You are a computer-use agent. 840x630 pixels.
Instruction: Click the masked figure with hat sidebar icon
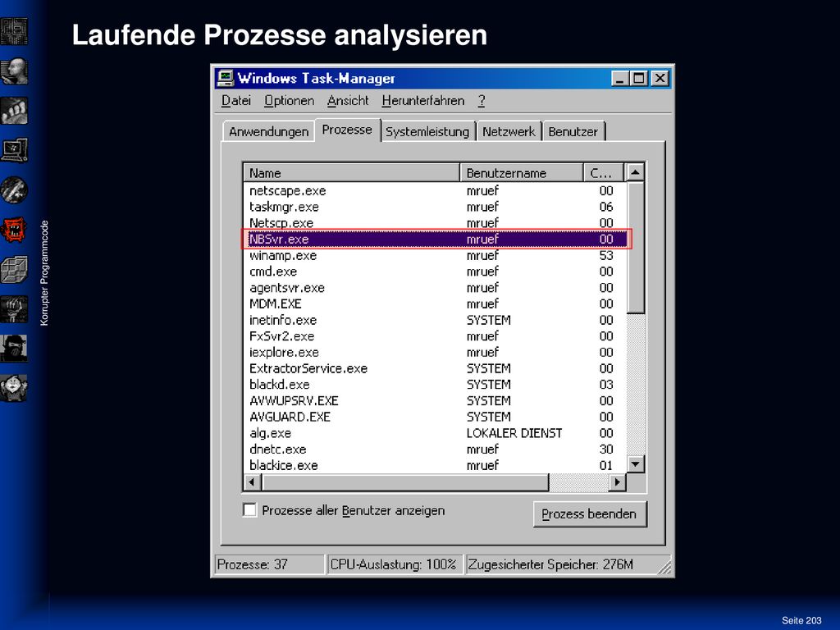(14, 349)
